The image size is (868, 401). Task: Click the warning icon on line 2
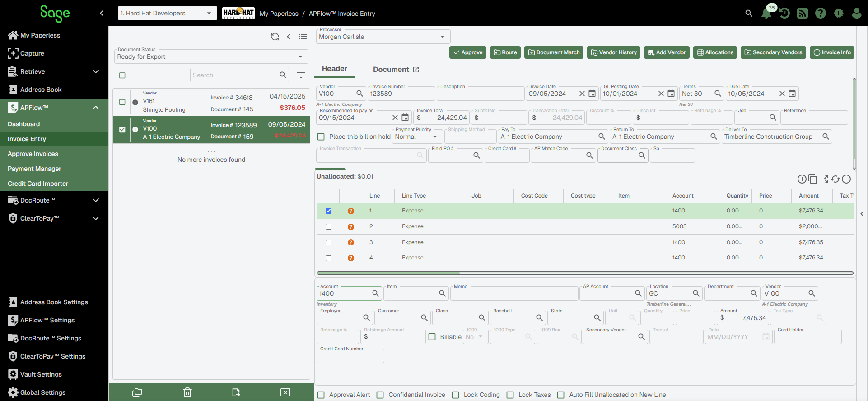click(x=350, y=227)
